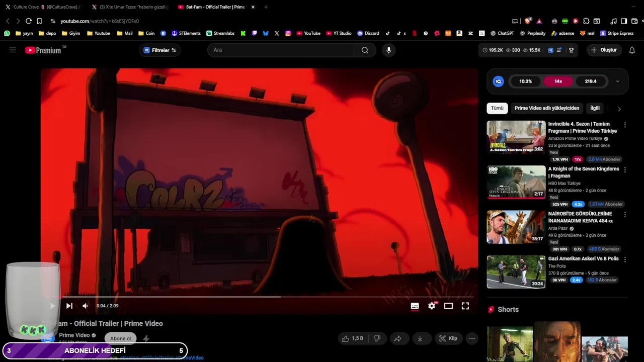
Task: Open options menu for Invincible video
Action: pyautogui.click(x=625, y=125)
